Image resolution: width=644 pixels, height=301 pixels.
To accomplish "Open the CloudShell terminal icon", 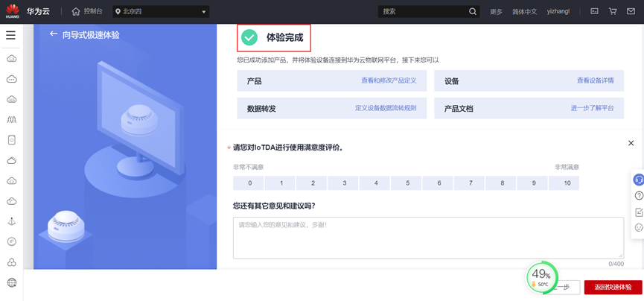I will (x=594, y=11).
